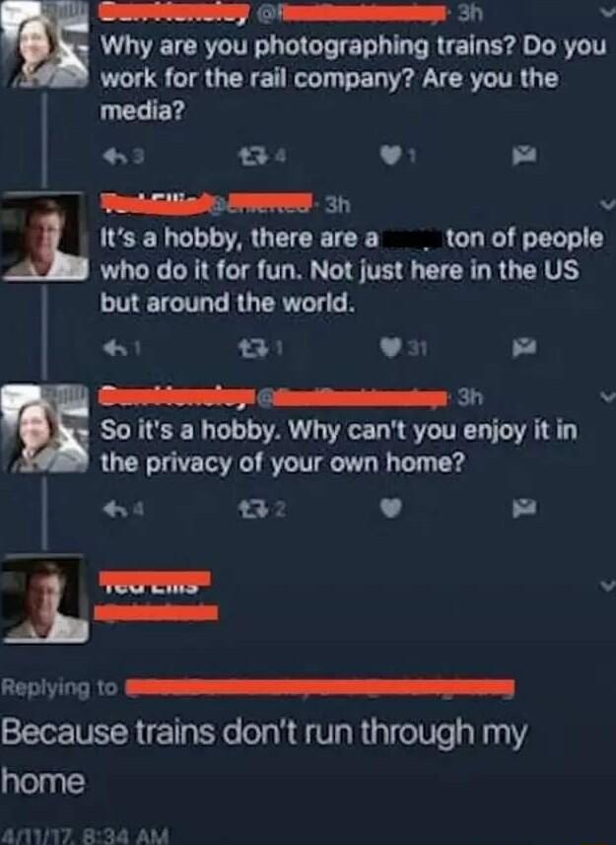The height and width of the screenshot is (845, 616).
Task: Reply to the 'It's a hobby' tweet
Action: [112, 348]
